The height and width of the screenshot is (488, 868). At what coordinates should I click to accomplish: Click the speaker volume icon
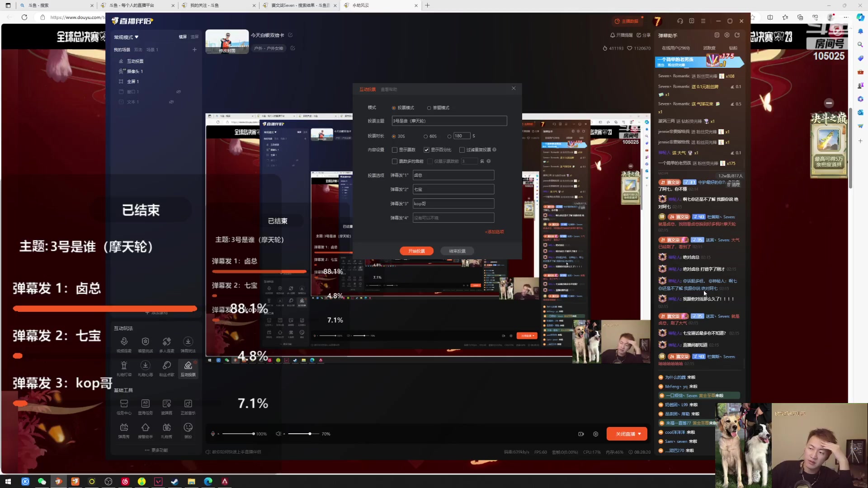278,434
